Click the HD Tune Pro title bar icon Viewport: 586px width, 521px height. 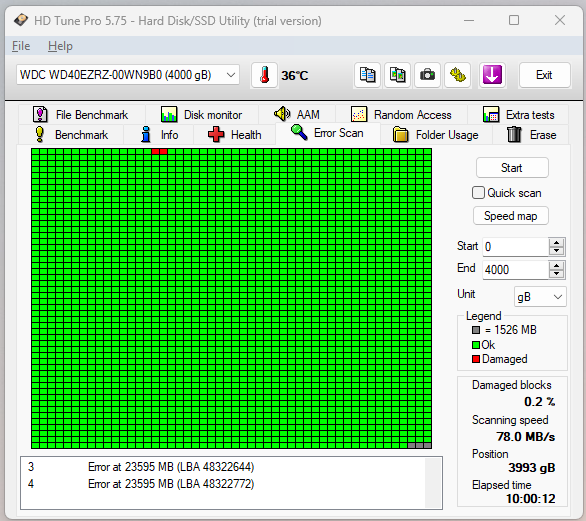pyautogui.click(x=21, y=20)
